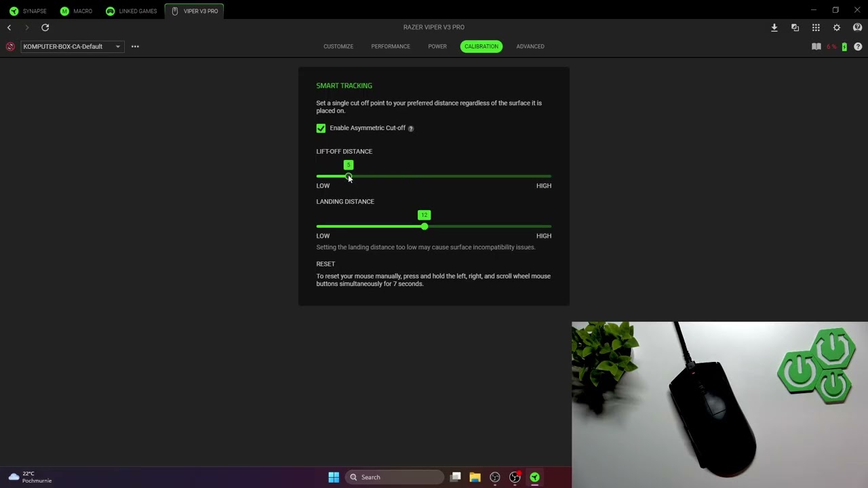Click the Landing Distance value badge 12

pos(425,215)
